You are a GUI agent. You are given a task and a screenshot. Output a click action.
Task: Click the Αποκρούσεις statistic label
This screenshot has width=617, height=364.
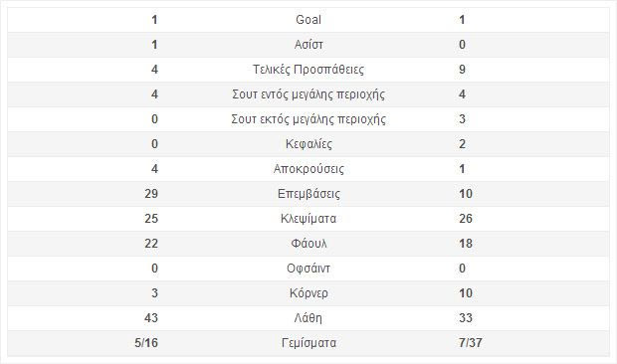pos(308,169)
